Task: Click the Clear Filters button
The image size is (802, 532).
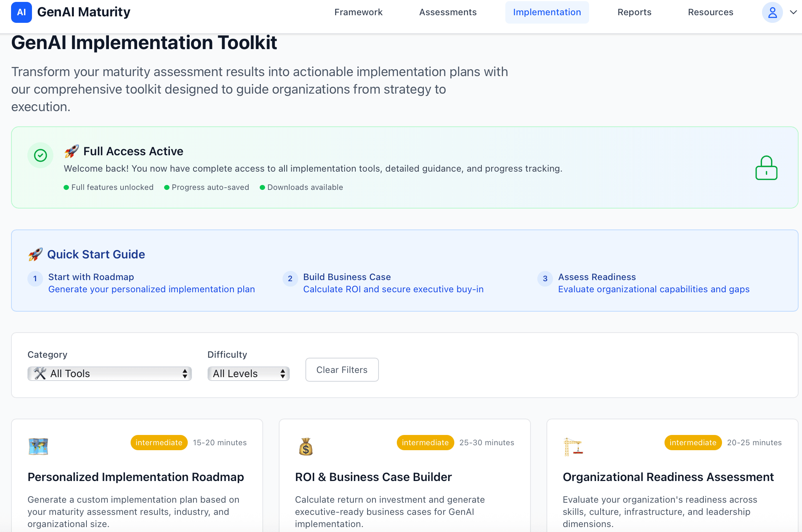Action: [342, 370]
